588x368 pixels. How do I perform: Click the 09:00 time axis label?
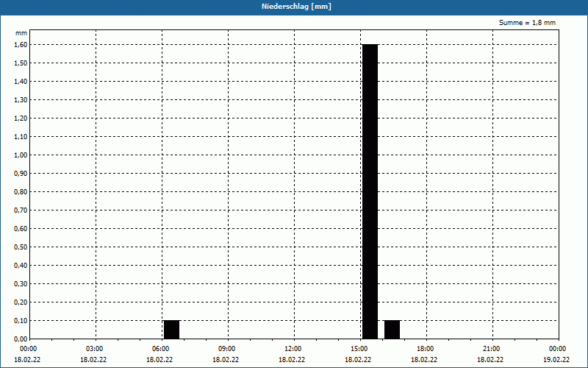point(227,349)
